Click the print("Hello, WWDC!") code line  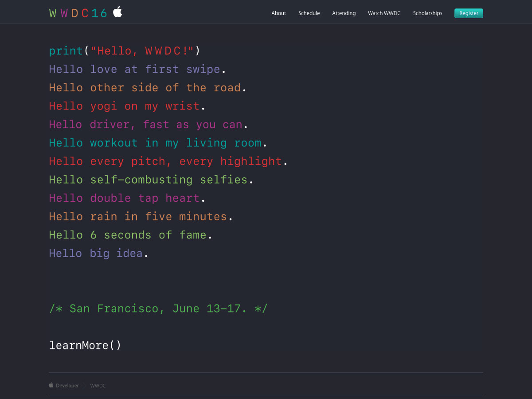(x=125, y=51)
